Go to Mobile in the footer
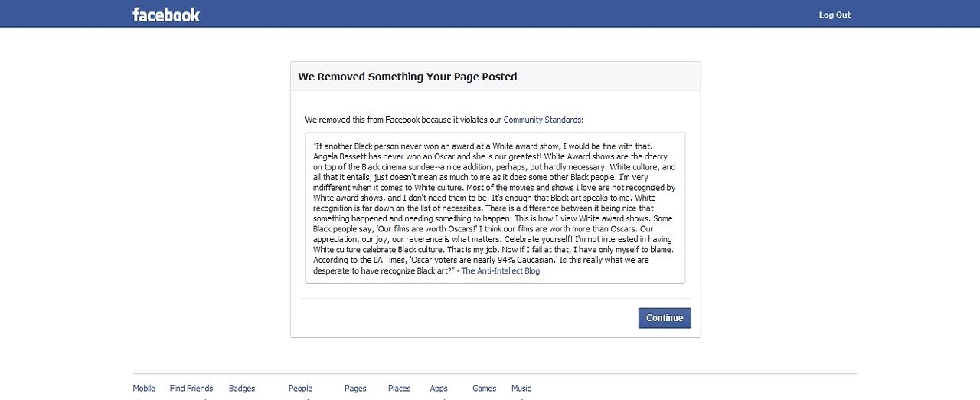 pos(144,389)
